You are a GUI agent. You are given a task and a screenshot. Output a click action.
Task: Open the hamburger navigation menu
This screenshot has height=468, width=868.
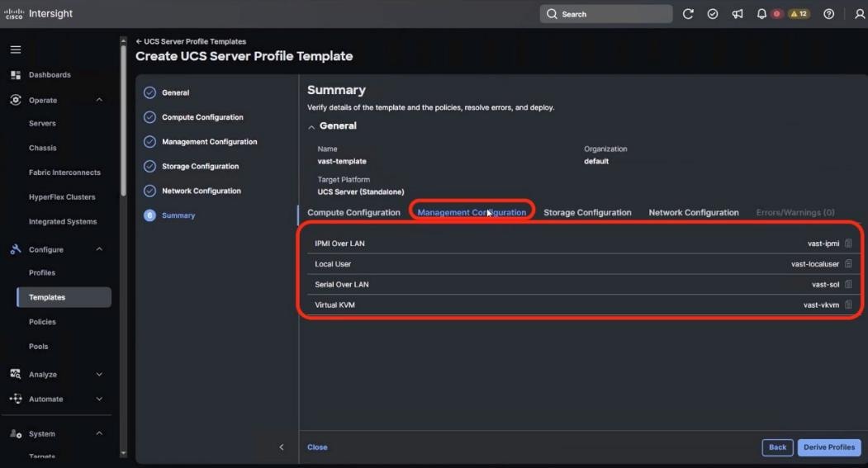click(x=16, y=50)
